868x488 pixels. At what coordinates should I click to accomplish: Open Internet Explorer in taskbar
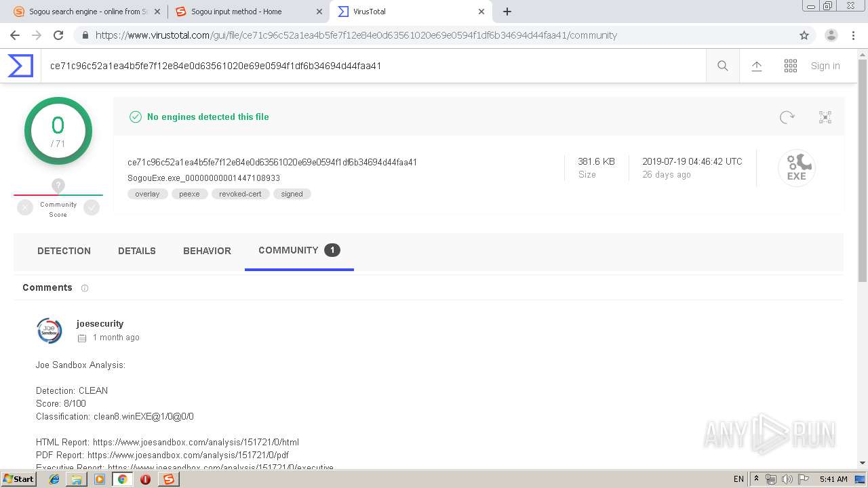(54, 479)
